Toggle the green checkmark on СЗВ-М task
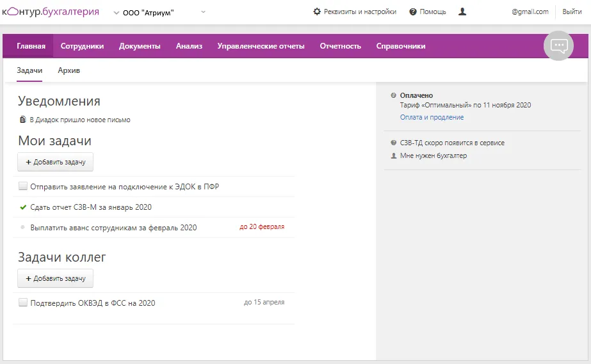 coord(23,207)
